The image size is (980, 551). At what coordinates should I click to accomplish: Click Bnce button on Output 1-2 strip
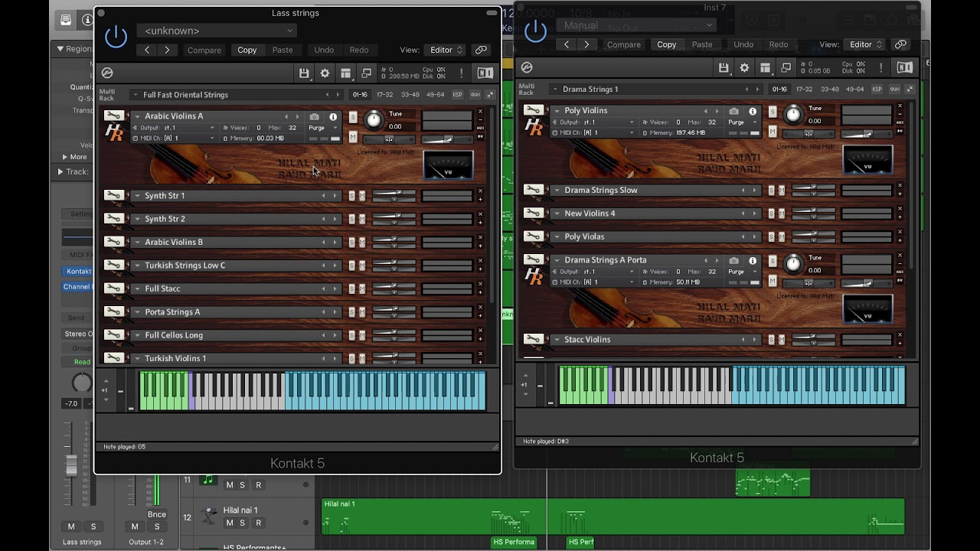157,514
